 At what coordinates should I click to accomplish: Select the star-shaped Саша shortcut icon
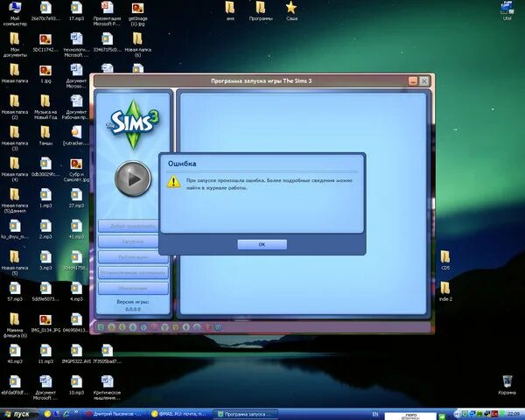(x=291, y=11)
